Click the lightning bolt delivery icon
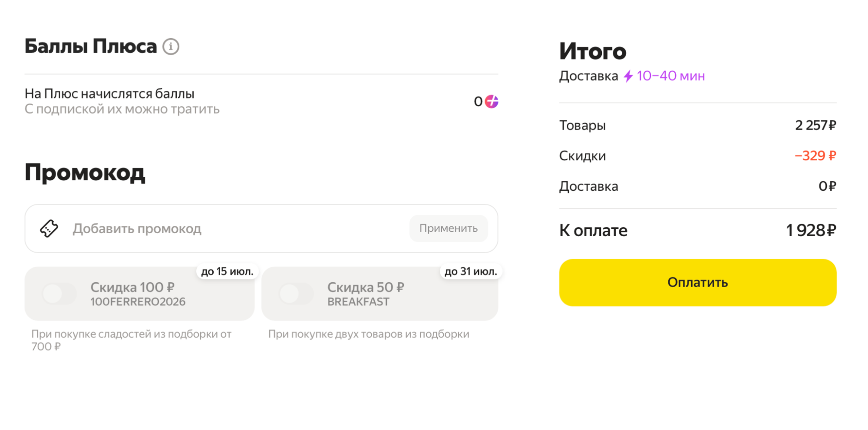 (x=628, y=76)
